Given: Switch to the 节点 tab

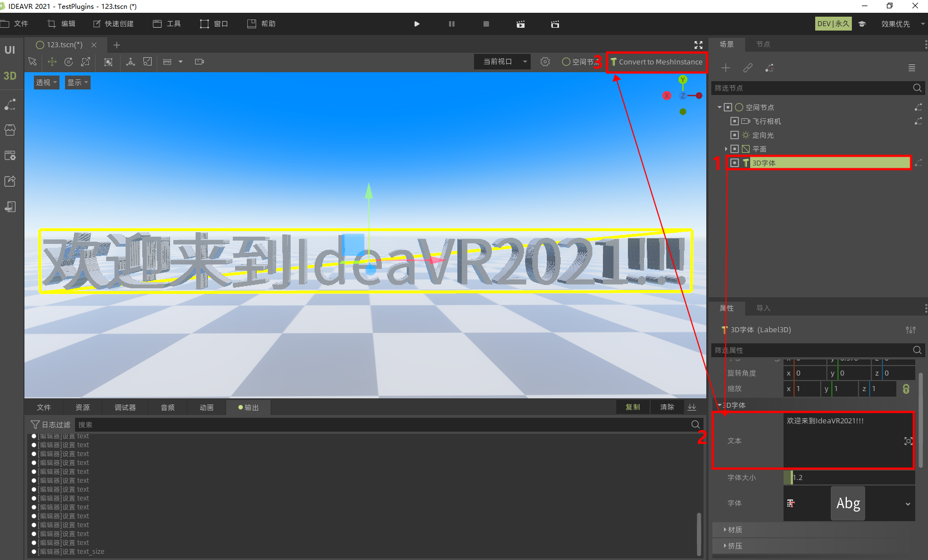Looking at the screenshot, I should tap(763, 44).
